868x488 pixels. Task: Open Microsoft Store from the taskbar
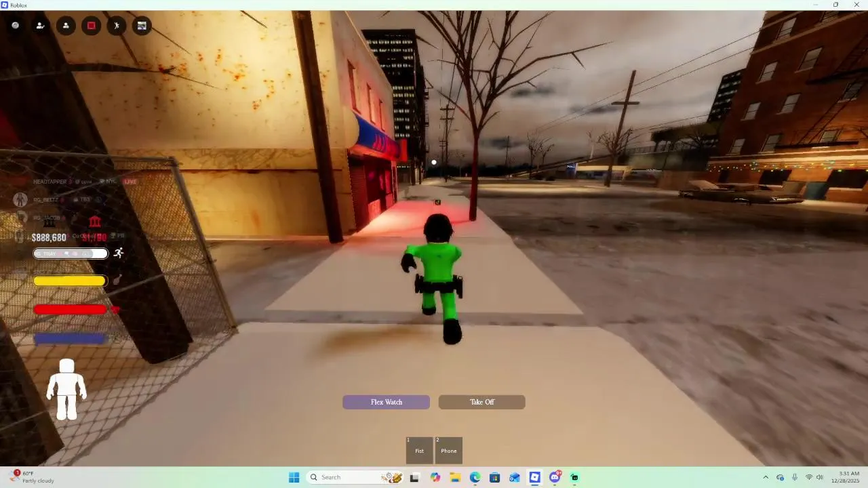(x=495, y=477)
